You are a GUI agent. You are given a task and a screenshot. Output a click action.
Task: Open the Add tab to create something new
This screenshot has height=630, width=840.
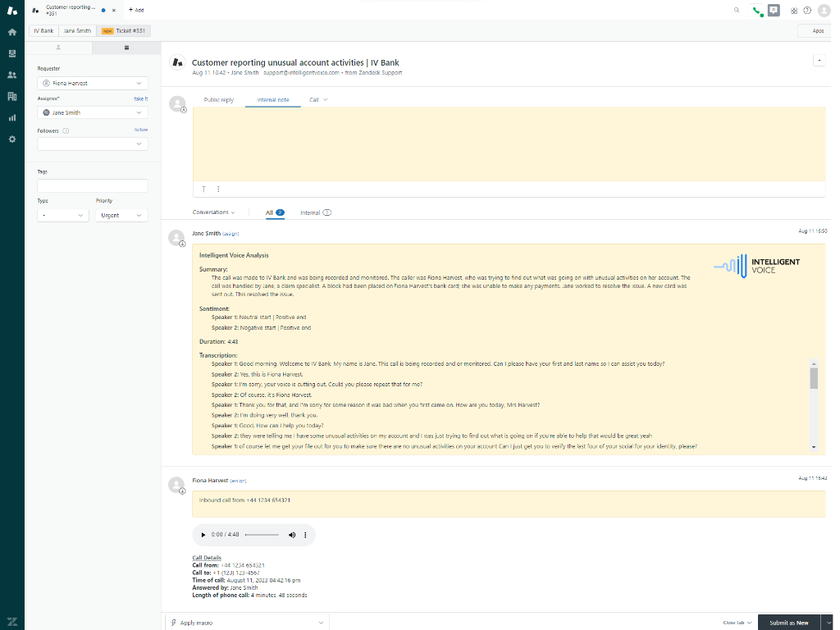point(136,10)
